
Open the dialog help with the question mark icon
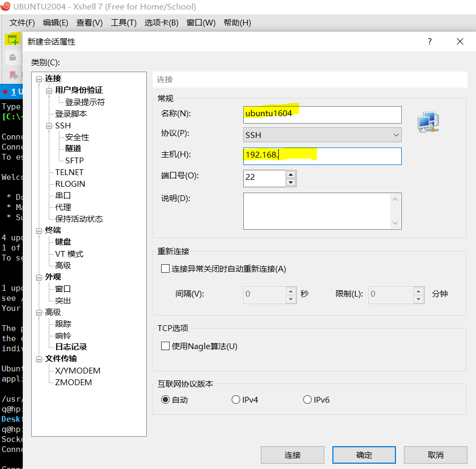pos(429,41)
